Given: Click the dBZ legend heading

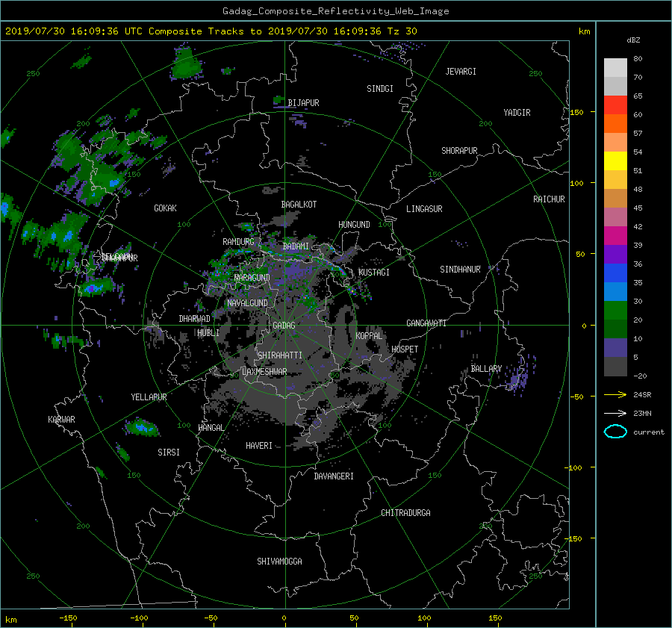Looking at the screenshot, I should click(633, 40).
